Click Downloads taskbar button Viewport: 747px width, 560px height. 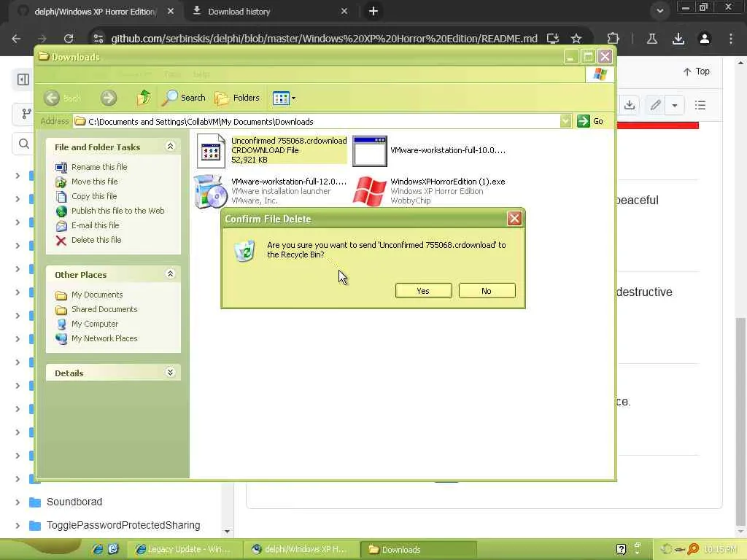pos(418,549)
